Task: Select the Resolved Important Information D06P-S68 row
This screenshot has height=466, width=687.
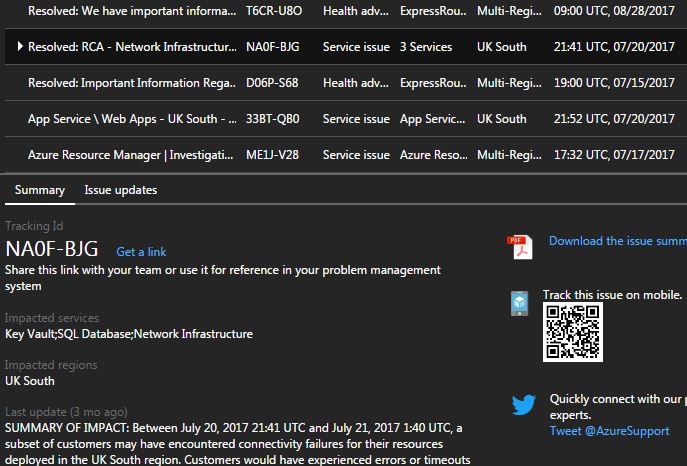Action: tap(130, 83)
